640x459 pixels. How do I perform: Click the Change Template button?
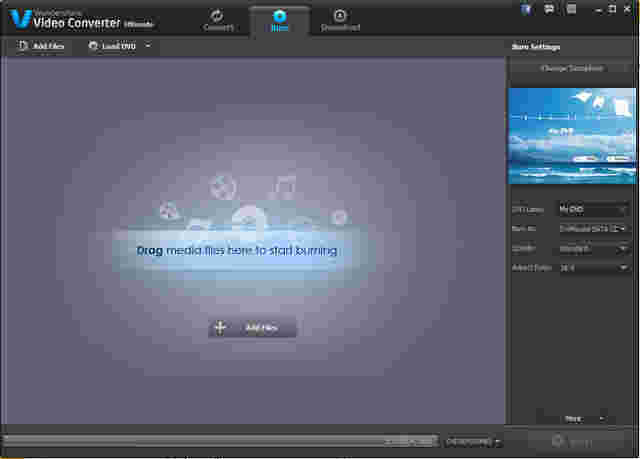572,68
